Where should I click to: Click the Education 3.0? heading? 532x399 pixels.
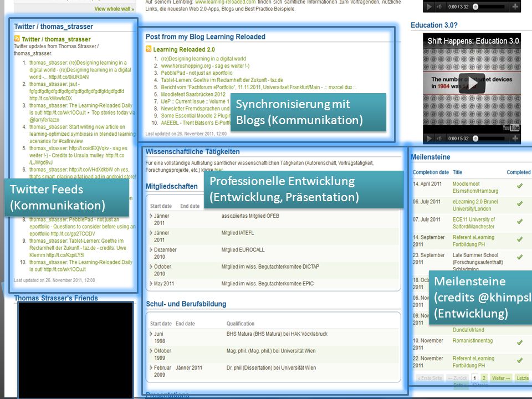[434, 25]
